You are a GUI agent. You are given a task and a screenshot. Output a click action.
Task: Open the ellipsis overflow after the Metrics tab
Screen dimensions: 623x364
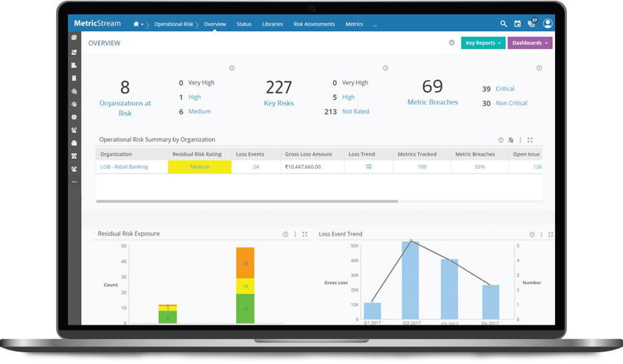374,25
